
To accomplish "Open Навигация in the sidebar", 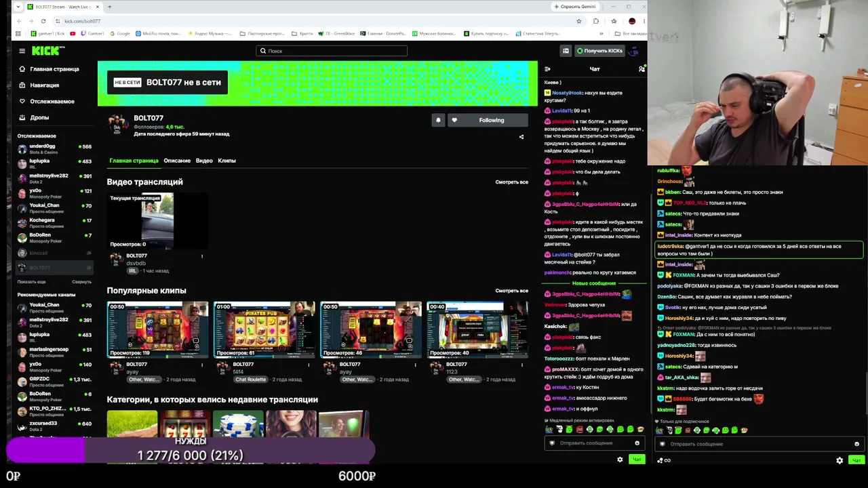I will pyautogui.click(x=39, y=85).
